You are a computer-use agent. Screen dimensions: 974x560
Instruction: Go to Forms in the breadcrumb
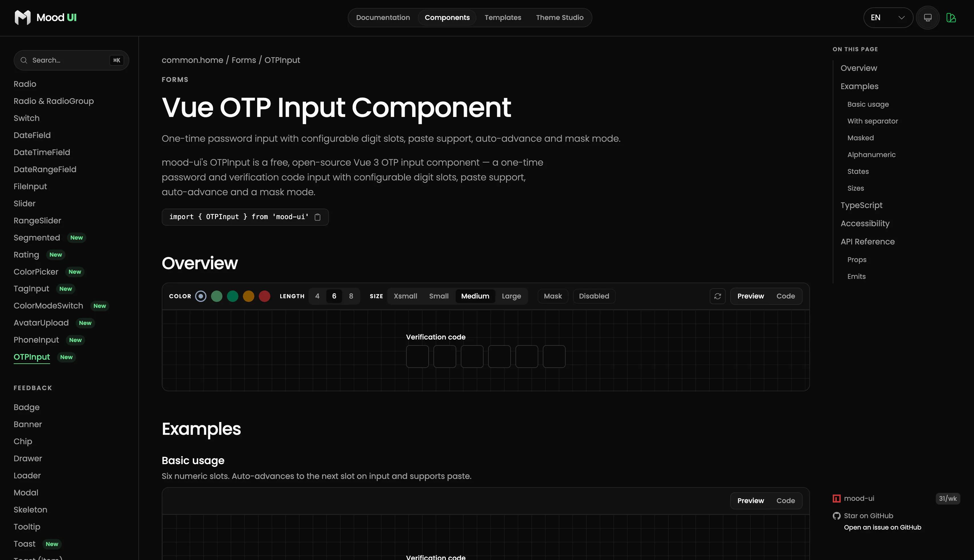[243, 60]
